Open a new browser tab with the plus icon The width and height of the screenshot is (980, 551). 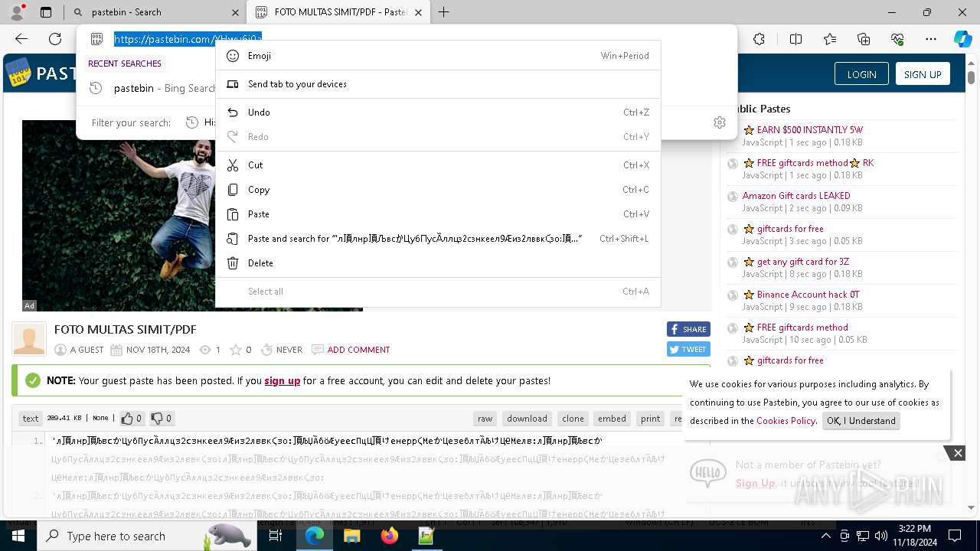[x=443, y=12]
